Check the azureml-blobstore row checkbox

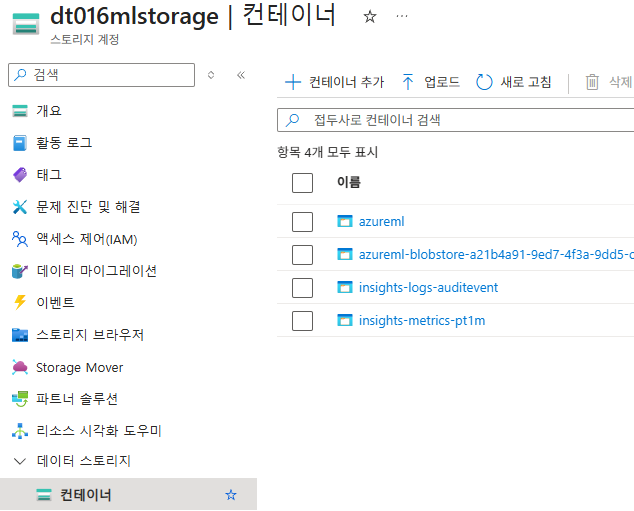click(302, 255)
